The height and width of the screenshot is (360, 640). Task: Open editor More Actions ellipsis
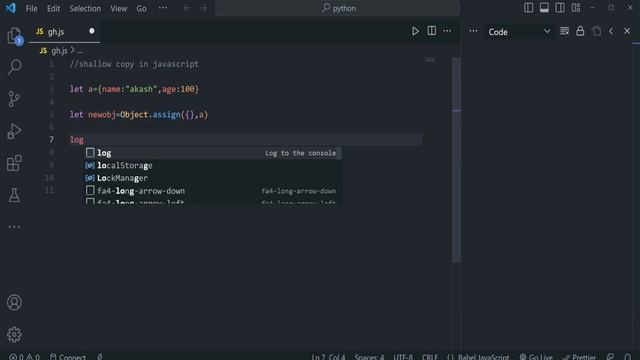[x=447, y=31]
